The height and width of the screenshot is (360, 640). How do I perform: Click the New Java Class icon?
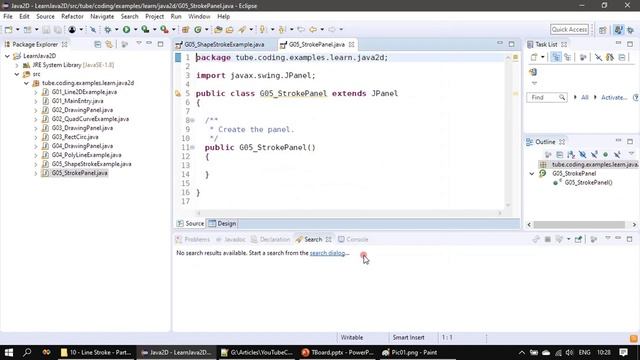point(198,29)
